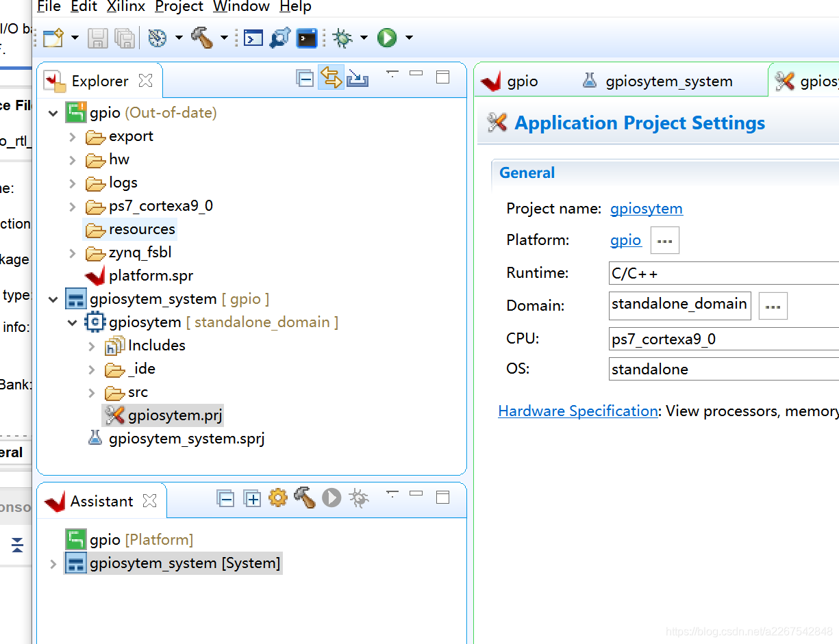Open the File menu

coord(49,7)
